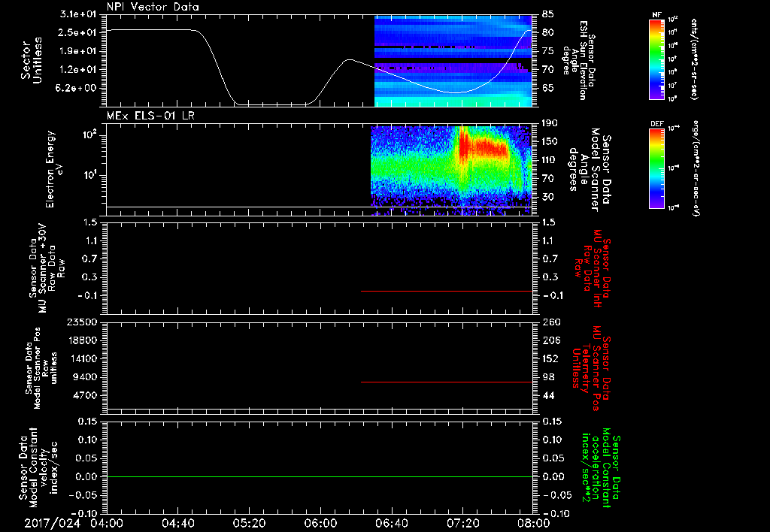Click the '05:20' time tick label
770x532 pixels.
point(249,523)
